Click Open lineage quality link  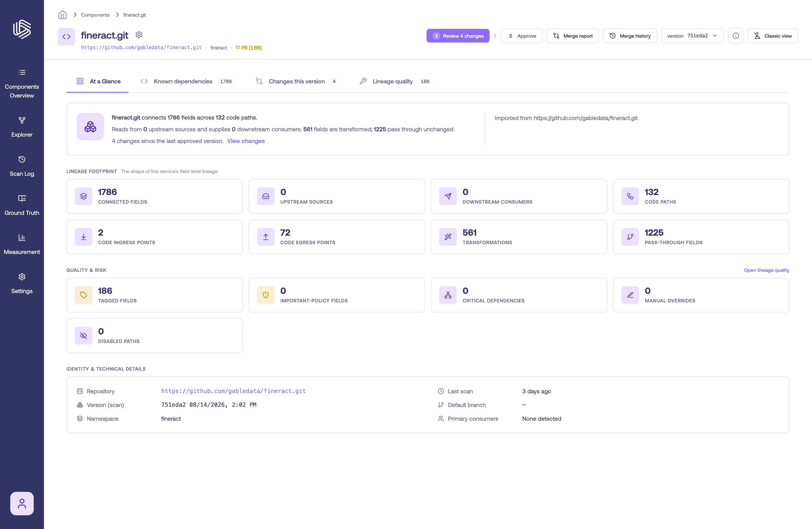[x=766, y=270]
